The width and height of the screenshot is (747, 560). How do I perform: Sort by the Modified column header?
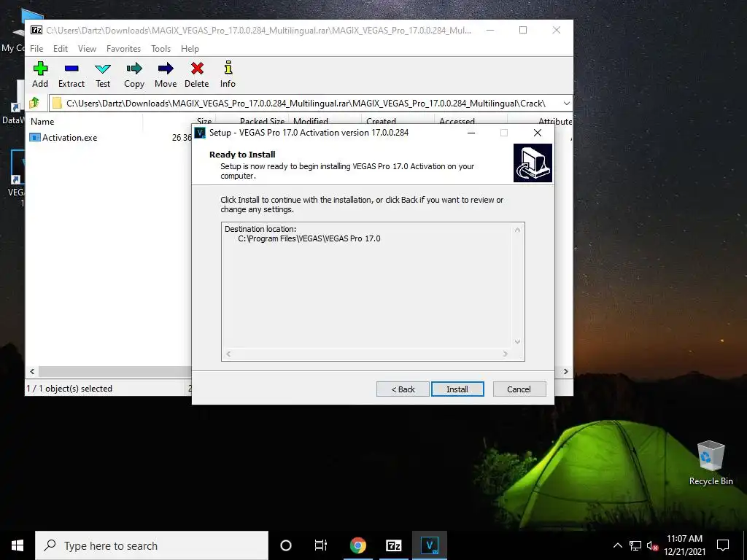[325, 120]
